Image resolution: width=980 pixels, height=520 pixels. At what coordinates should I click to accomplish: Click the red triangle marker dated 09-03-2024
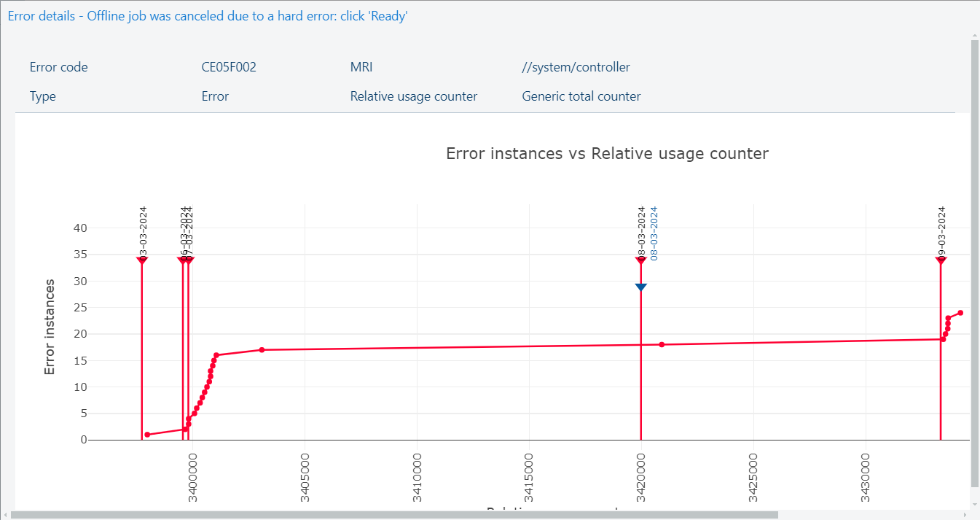coord(941,260)
